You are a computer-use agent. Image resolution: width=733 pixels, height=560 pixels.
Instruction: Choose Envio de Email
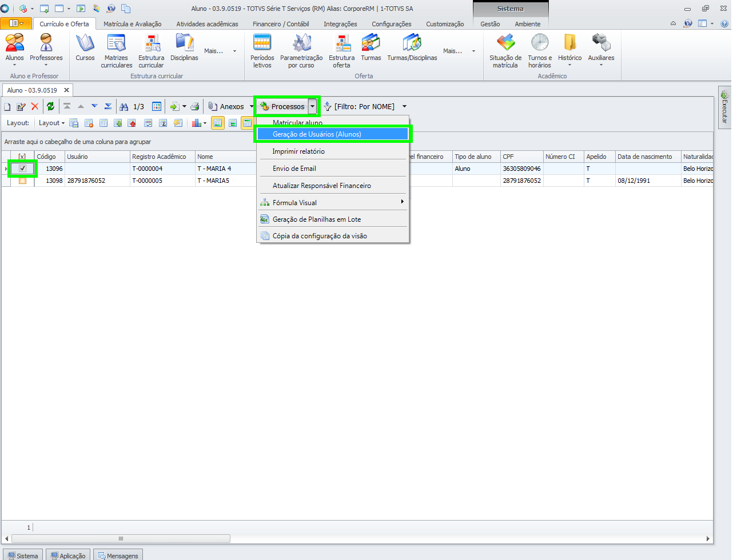click(x=333, y=169)
